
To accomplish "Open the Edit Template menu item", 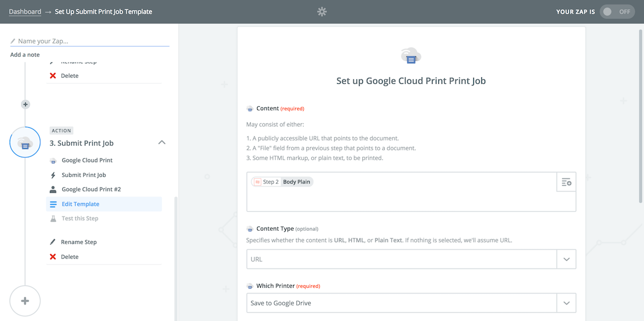I will point(104,204).
